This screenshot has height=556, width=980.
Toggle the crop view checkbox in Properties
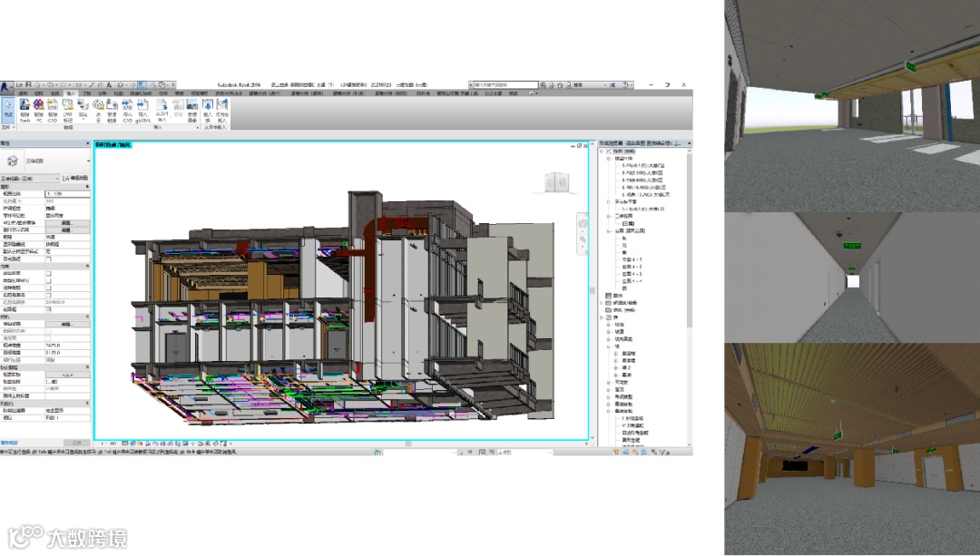48,274
